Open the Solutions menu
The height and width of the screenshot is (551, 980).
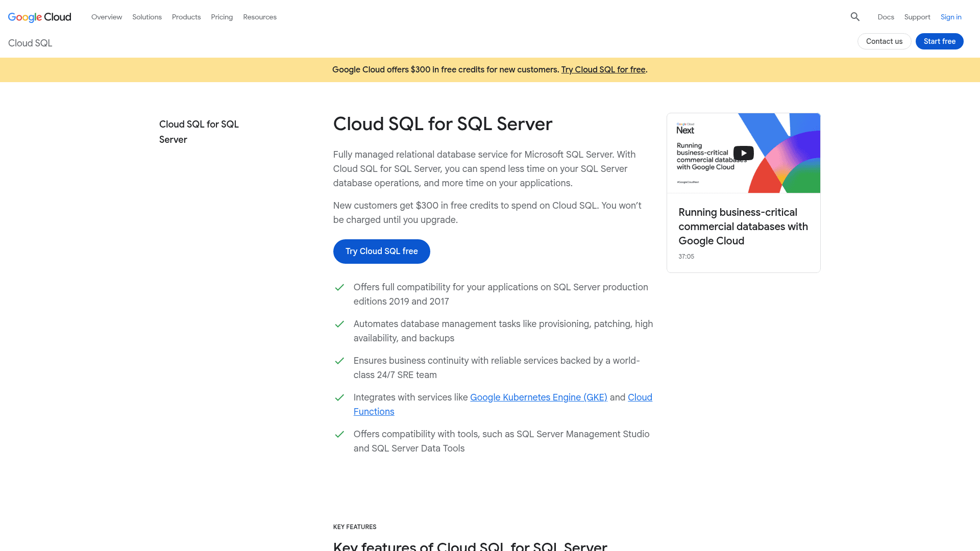click(x=147, y=17)
